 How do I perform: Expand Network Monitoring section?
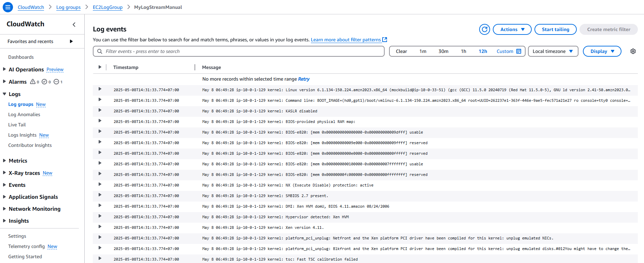tap(4, 209)
